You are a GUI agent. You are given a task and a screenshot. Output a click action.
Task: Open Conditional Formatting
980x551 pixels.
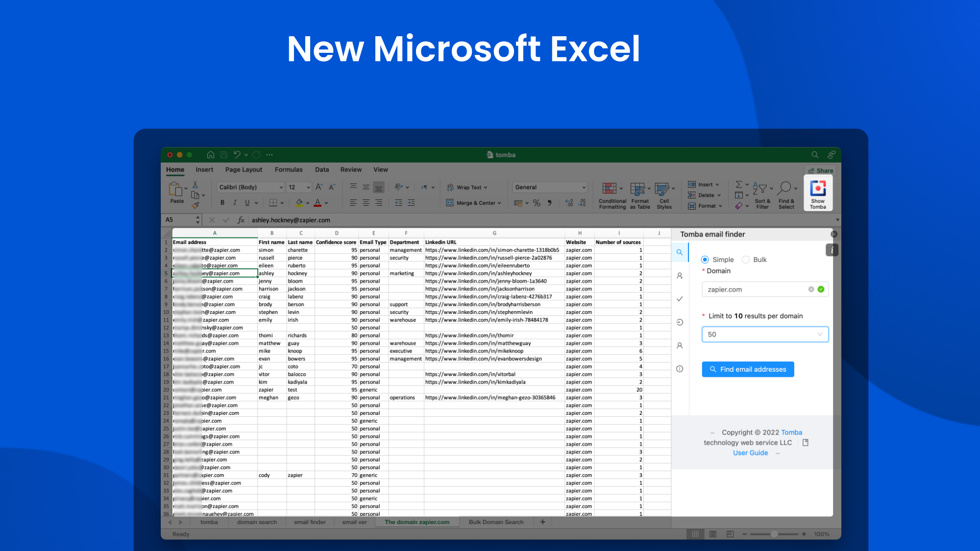(x=612, y=195)
